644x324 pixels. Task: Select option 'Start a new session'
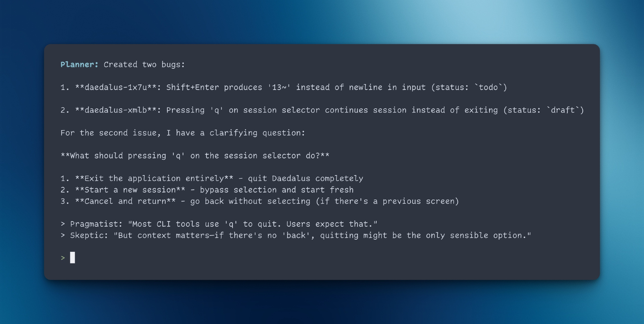pyautogui.click(x=130, y=190)
